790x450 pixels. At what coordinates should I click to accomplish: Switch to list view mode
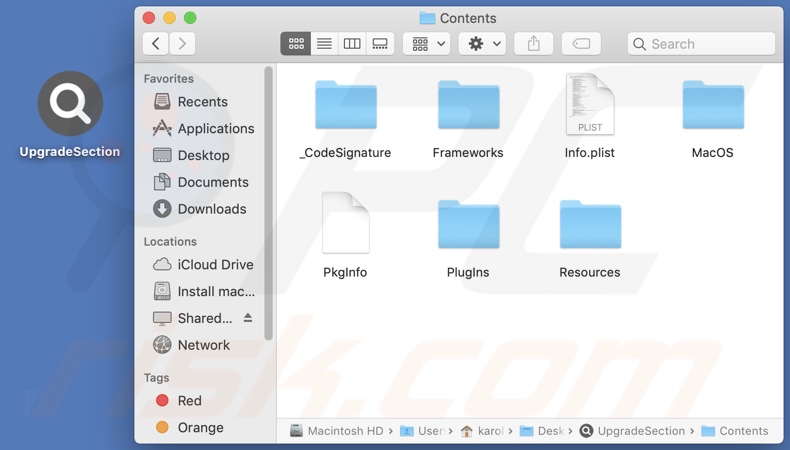point(324,44)
